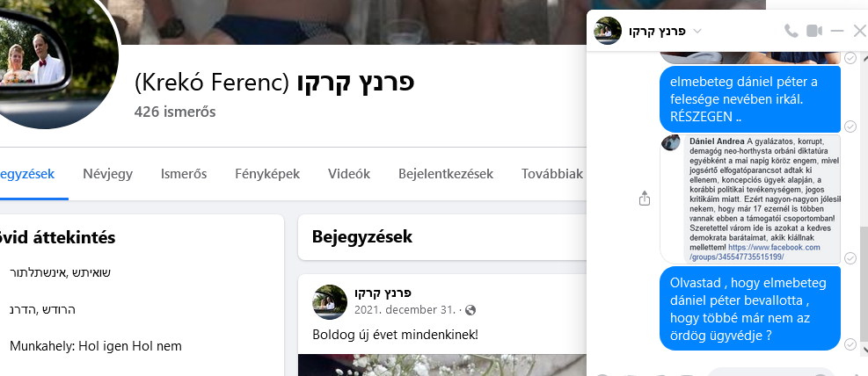Select the Ismerős tab
Image resolution: width=868 pixels, height=376 pixels.
(184, 174)
